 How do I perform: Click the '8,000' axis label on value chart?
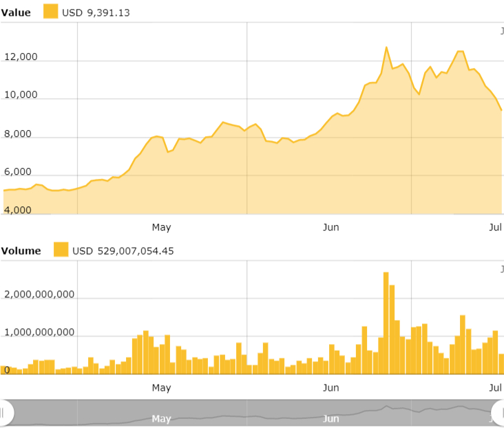pyautogui.click(x=18, y=133)
